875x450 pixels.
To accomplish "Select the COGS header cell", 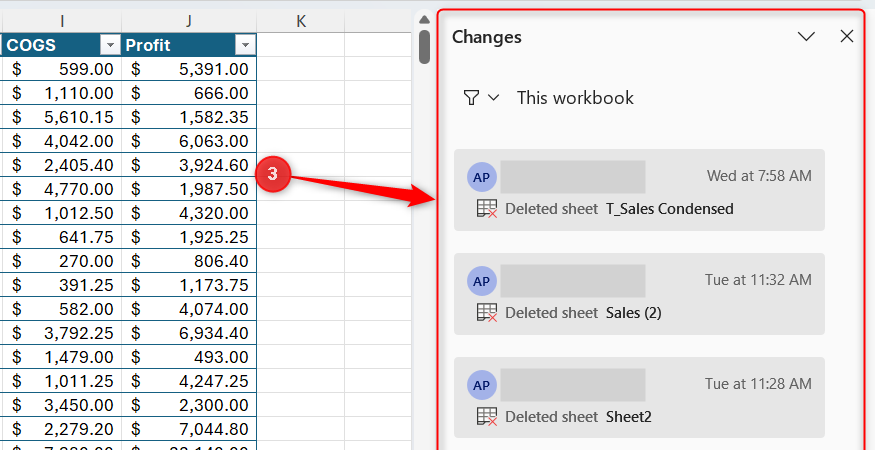I will click(x=61, y=45).
